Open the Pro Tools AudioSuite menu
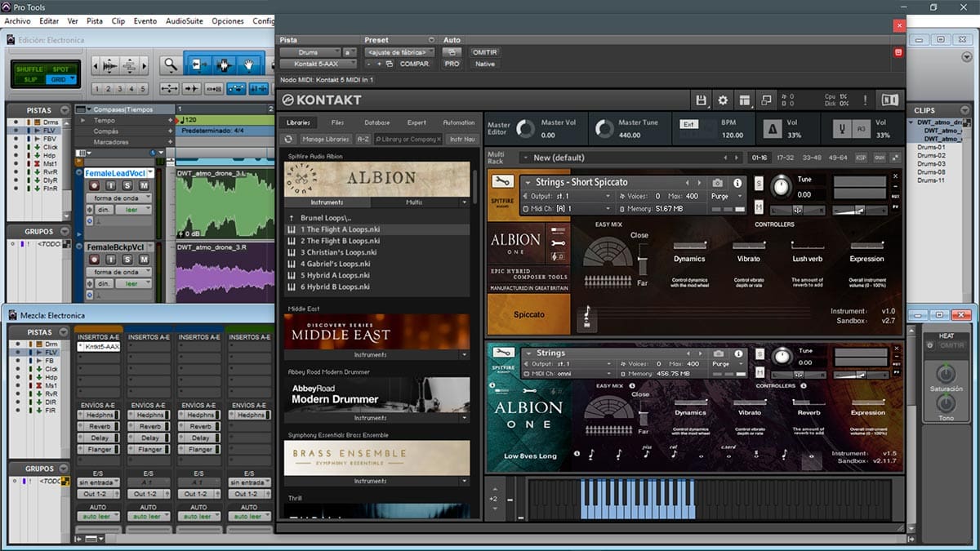The width and height of the screenshot is (980, 551). click(x=185, y=20)
